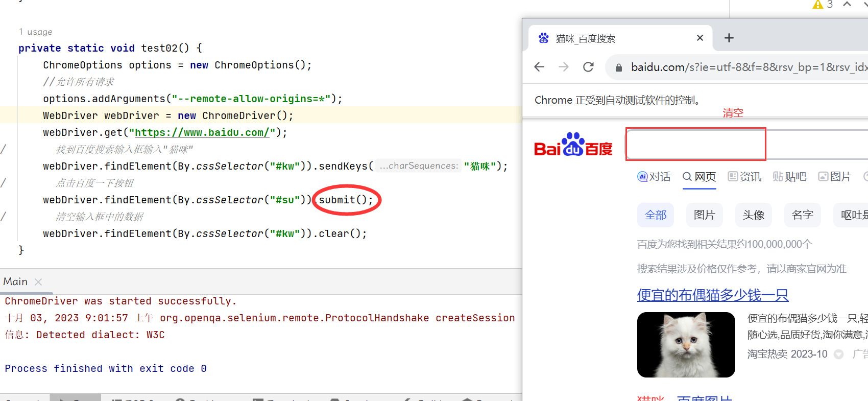868x401 pixels.
Task: Click the Baidu search input box
Action: pyautogui.click(x=746, y=145)
